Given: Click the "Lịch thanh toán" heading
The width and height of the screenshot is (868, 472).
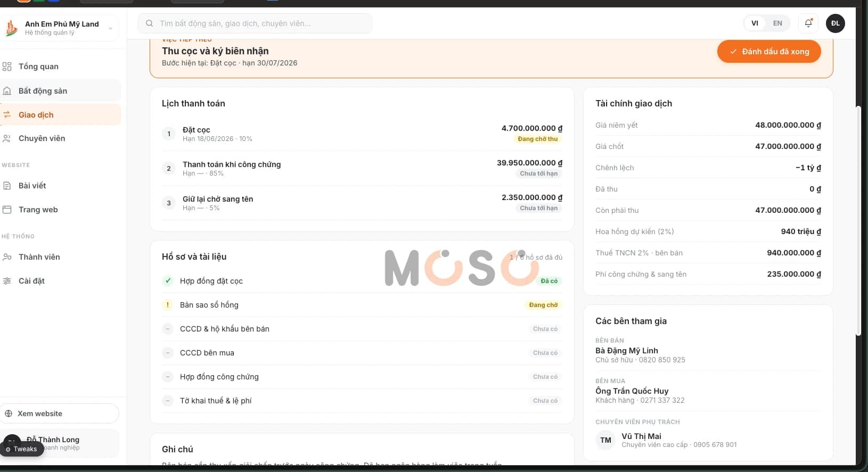Looking at the screenshot, I should click(x=193, y=103).
